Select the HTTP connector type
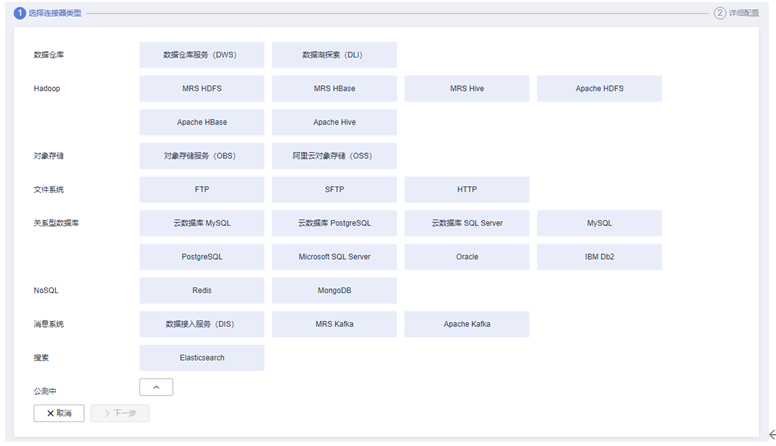This screenshot has height=446, width=776. click(x=467, y=190)
